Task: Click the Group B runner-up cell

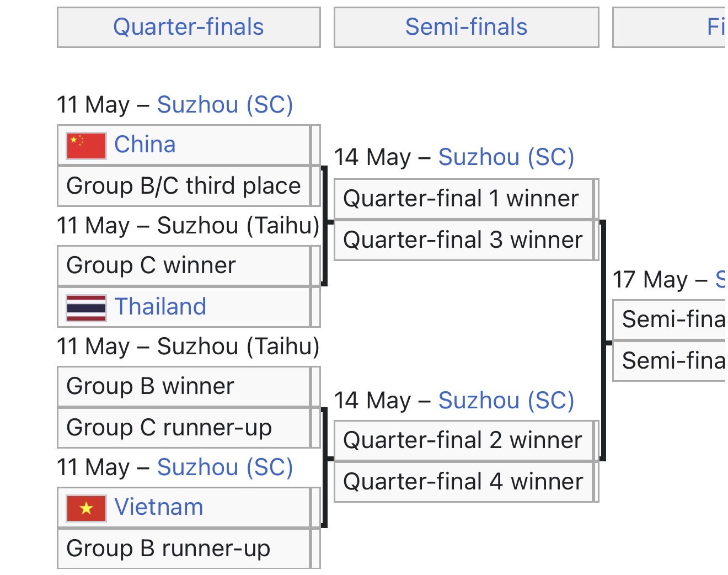Action: point(184,549)
